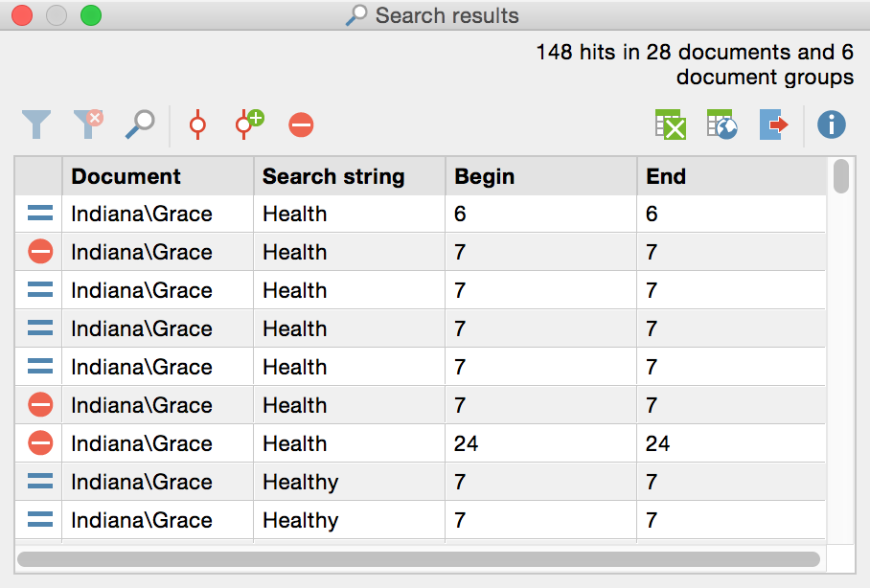Click the green zoom window button

pos(91,15)
